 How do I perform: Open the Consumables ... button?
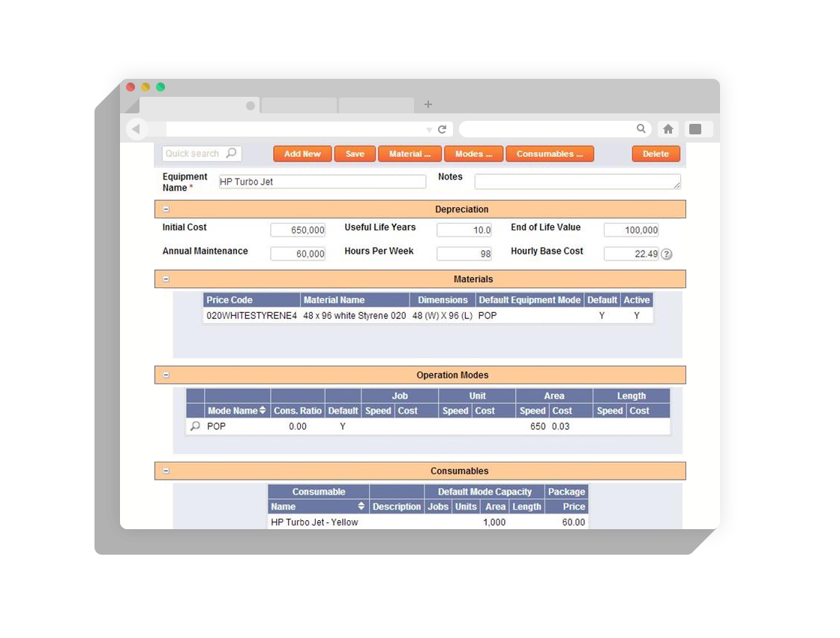[x=550, y=154]
